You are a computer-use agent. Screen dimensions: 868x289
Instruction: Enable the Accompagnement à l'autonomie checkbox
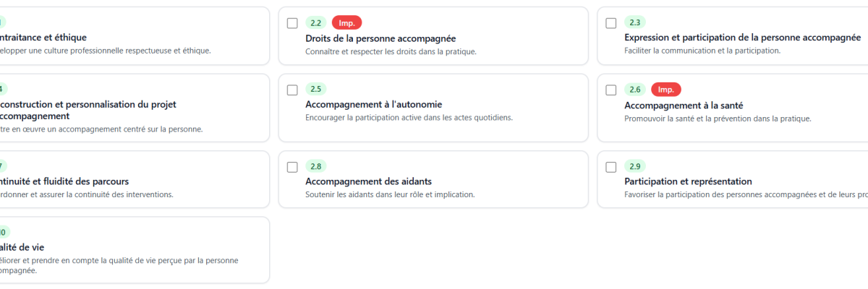292,90
